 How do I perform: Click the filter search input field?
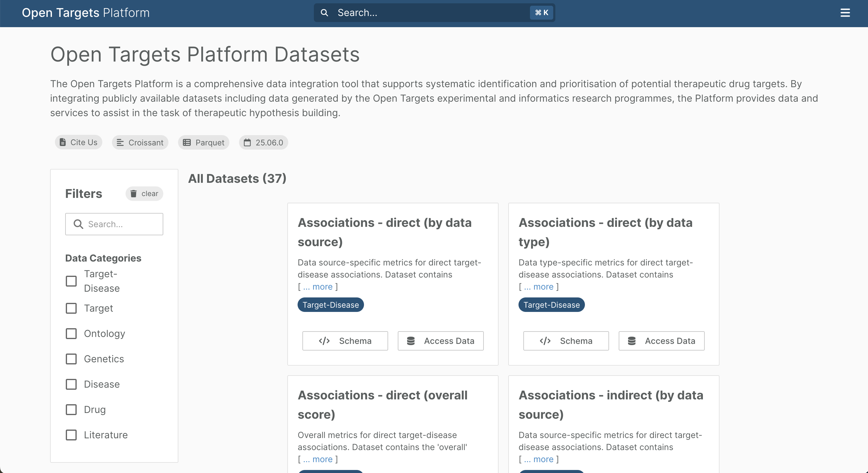pos(114,224)
